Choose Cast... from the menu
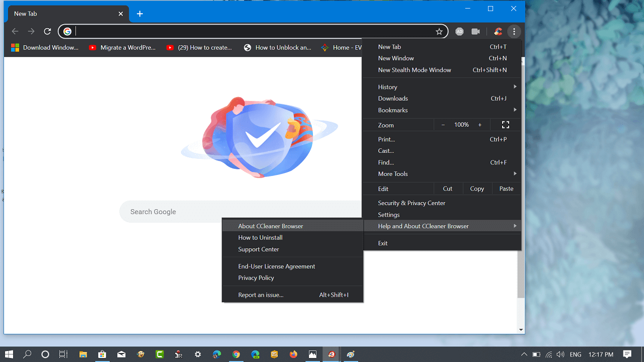Image resolution: width=644 pixels, height=362 pixels. pyautogui.click(x=442, y=151)
